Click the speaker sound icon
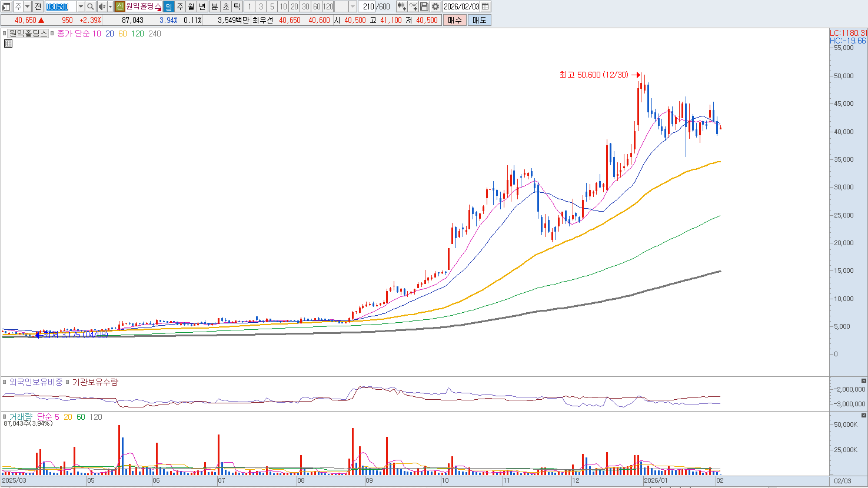868x488 pixels. 102,6
